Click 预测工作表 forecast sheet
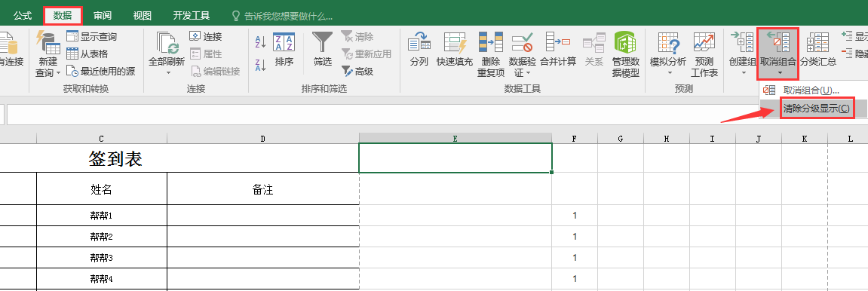Image resolution: width=868 pixels, height=291 pixels. point(704,54)
